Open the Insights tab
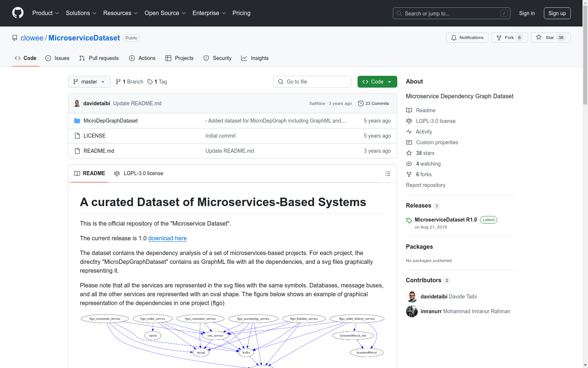Screen dimensions: 588x368 255,58
